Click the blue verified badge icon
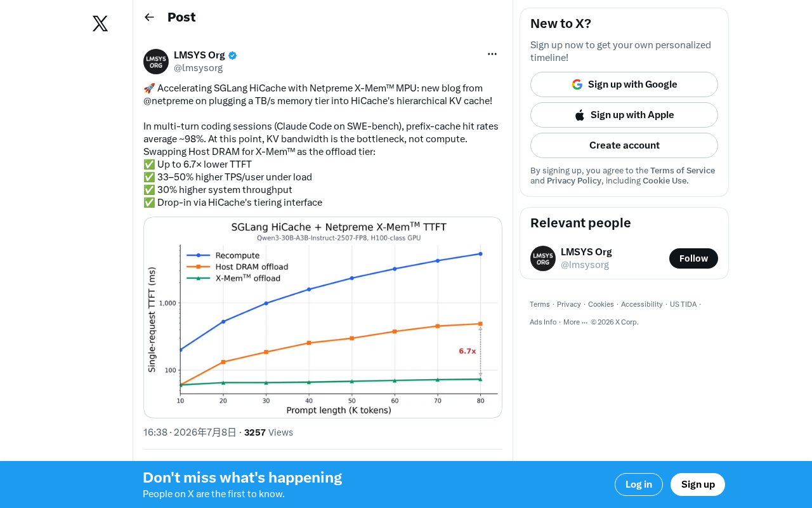Screen dimensions: 812x508 [x=233, y=55]
